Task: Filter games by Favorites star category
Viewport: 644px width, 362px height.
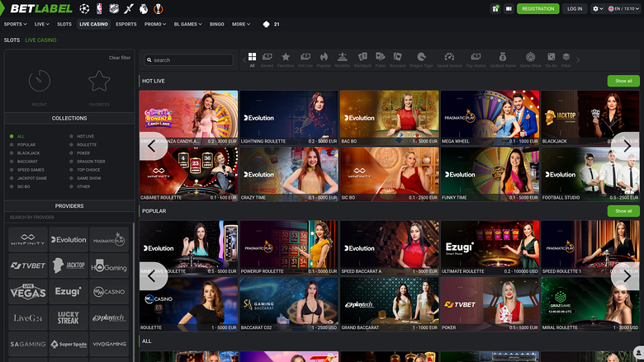Action: click(x=286, y=59)
